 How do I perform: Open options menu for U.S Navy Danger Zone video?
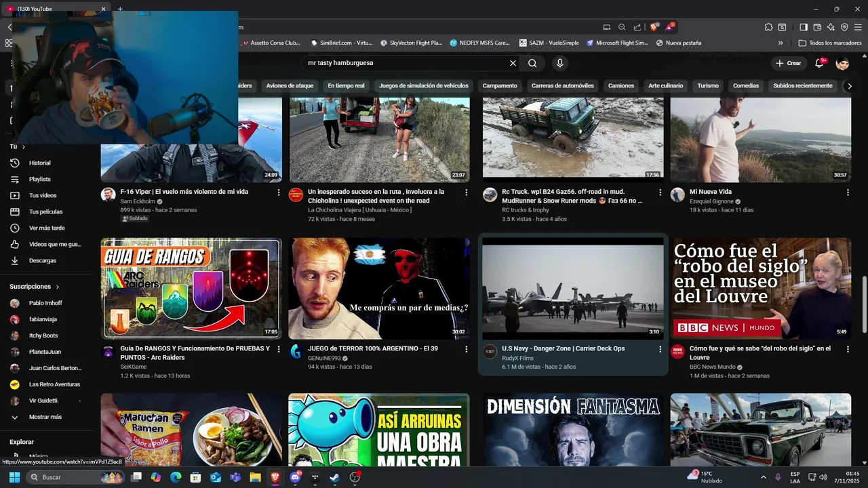point(660,349)
